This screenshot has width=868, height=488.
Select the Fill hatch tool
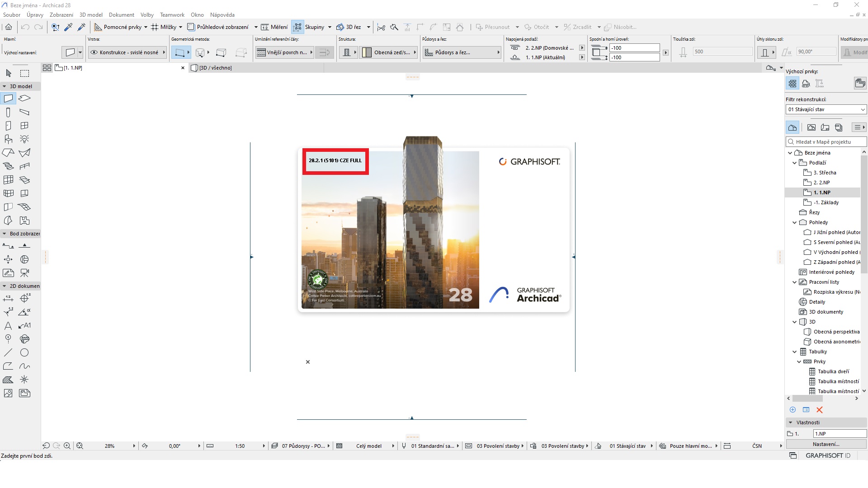[x=9, y=380]
